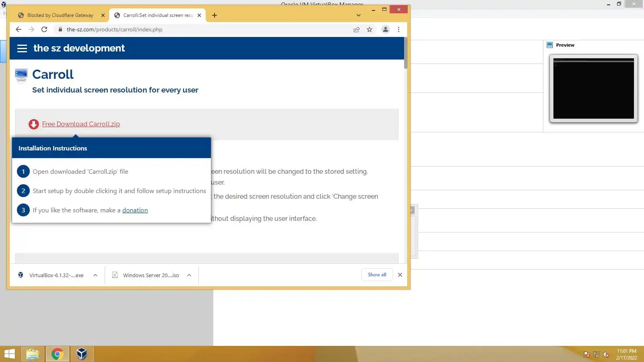The height and width of the screenshot is (362, 644).
Task: Click the page vertical scrollbar thumb
Action: (x=406, y=53)
